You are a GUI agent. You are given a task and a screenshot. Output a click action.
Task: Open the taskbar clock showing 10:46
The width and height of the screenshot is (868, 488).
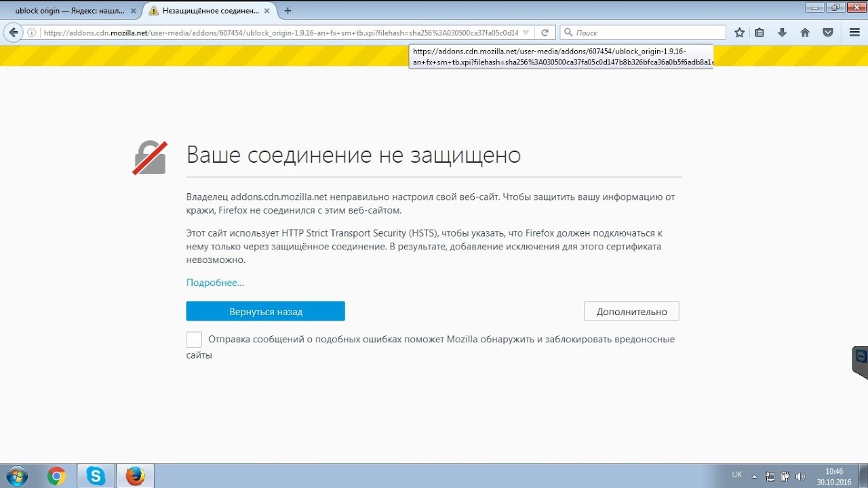(x=834, y=476)
